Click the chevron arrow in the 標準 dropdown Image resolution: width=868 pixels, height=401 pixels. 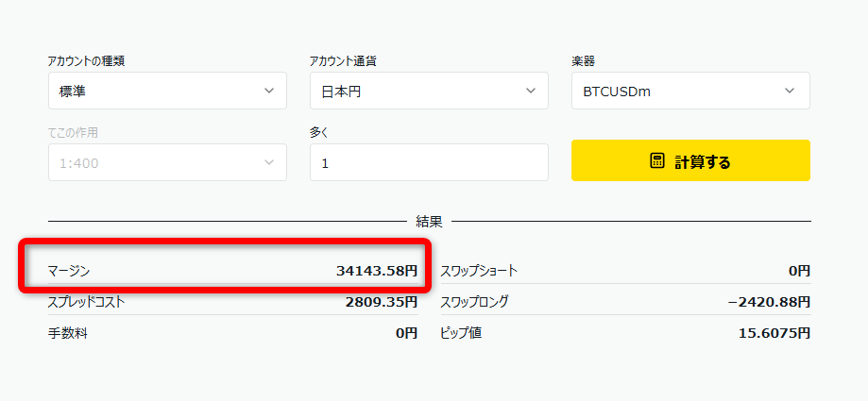coord(269,92)
